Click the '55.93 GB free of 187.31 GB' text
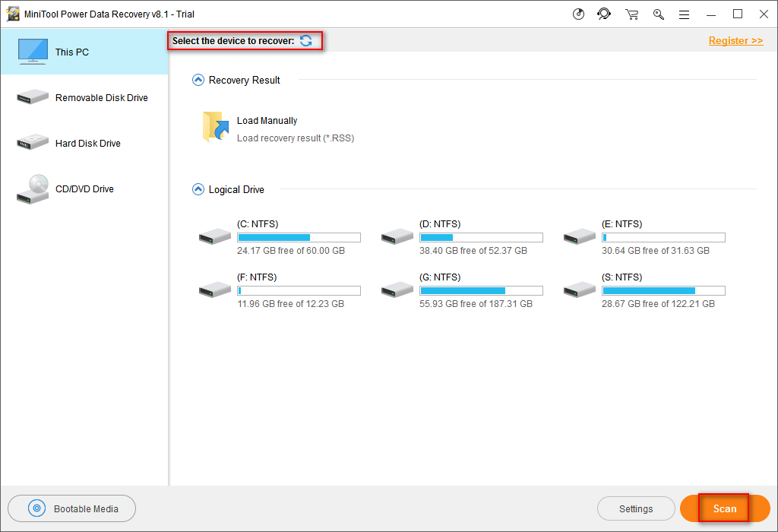 476,304
